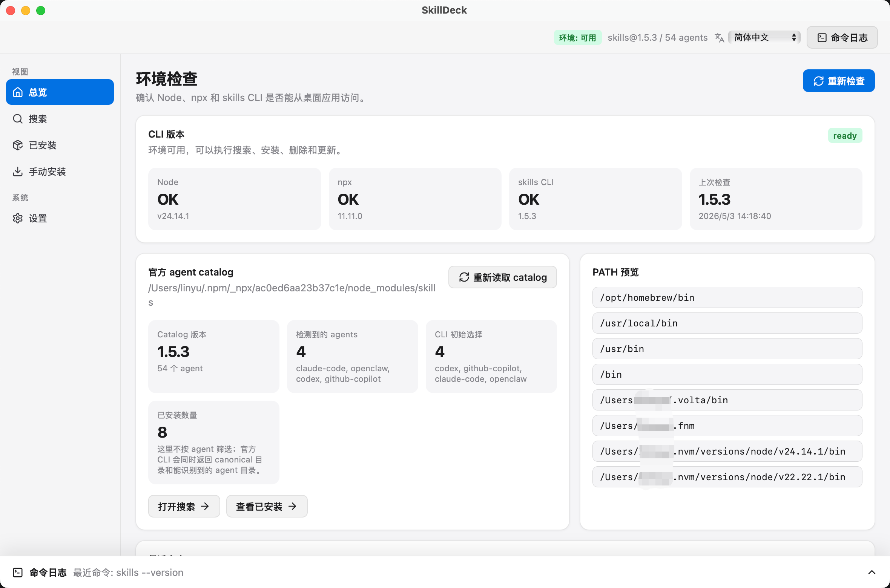Click the catalog path /Users/linyu/.npm text
Image resolution: width=890 pixels, height=588 pixels.
click(292, 295)
